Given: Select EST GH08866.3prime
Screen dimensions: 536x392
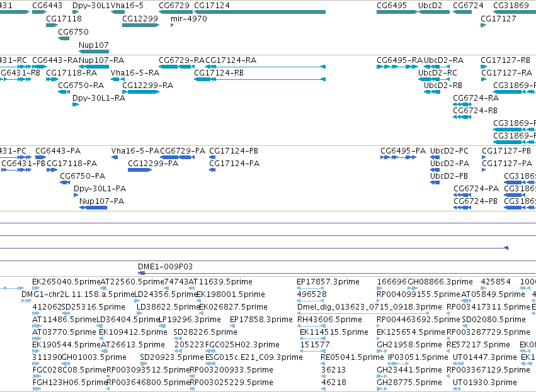Looking at the screenshot, I should 440,282.
